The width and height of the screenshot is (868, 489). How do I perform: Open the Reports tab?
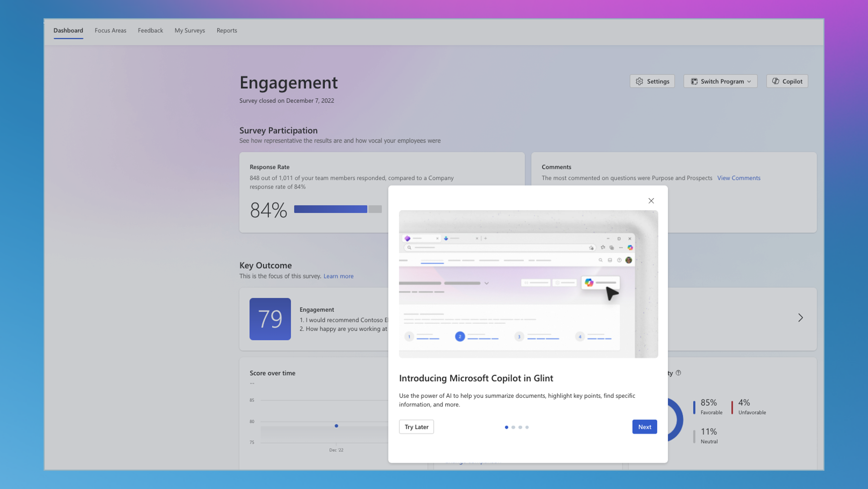[x=227, y=30]
